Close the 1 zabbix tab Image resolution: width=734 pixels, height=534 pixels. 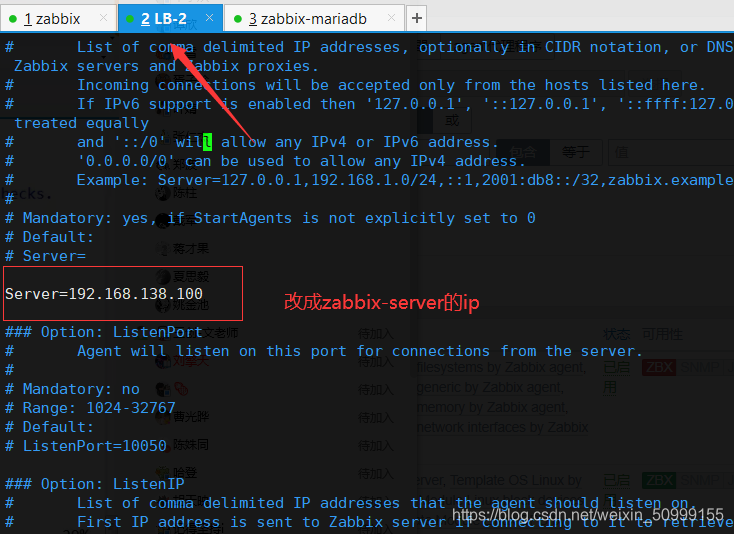(103, 18)
